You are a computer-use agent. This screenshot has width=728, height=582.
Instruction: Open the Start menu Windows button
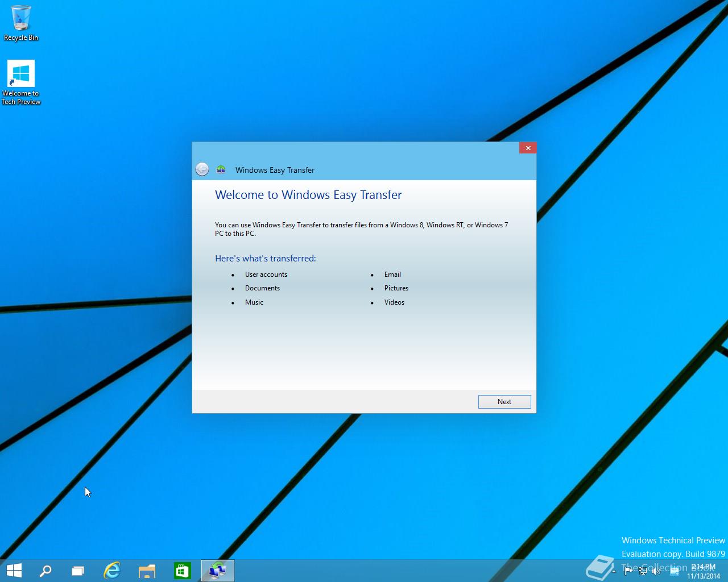(14, 571)
